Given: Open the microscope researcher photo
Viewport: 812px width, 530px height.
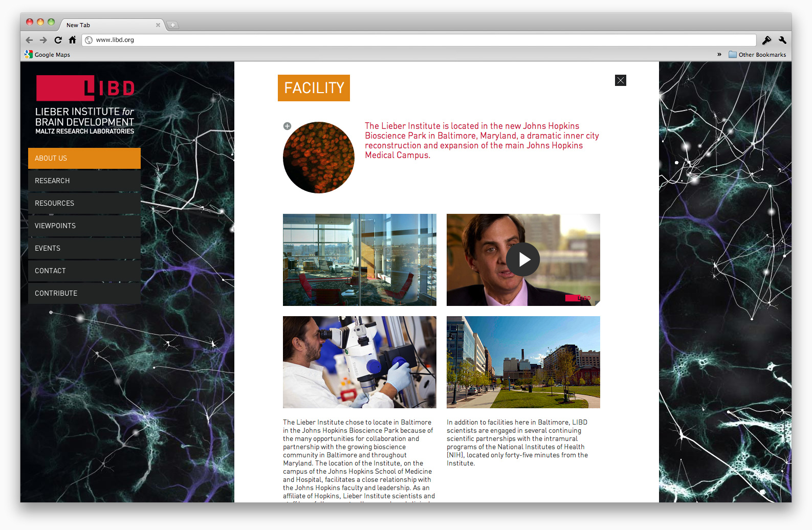Looking at the screenshot, I should 359,362.
